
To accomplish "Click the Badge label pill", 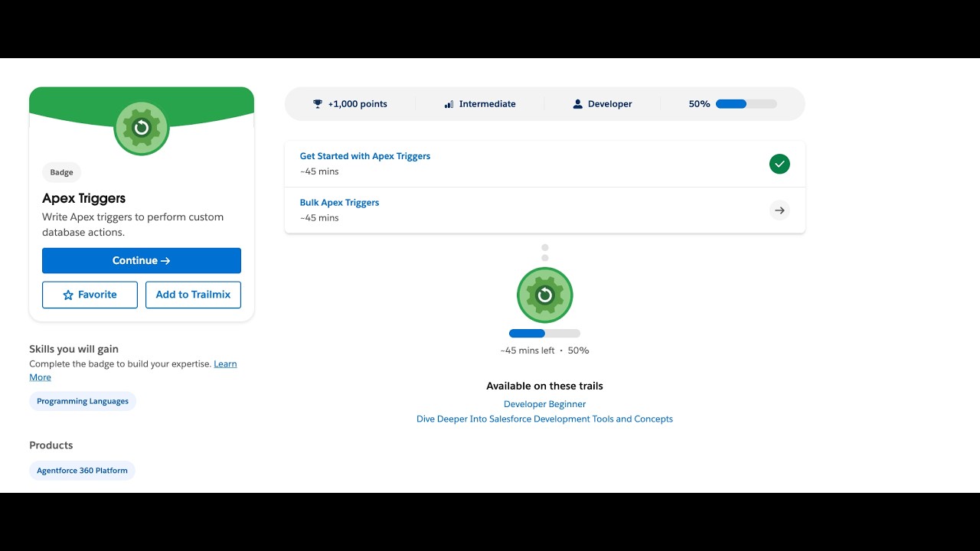I will click(x=61, y=172).
